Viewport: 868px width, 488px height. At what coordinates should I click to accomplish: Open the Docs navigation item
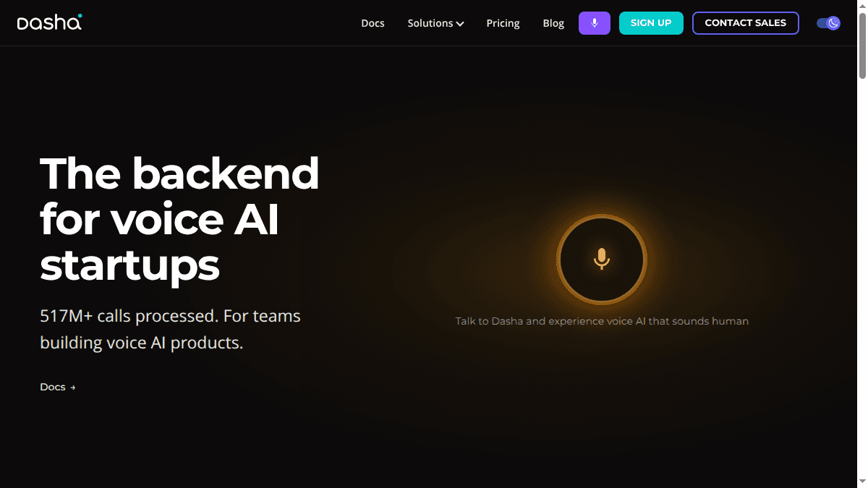373,23
